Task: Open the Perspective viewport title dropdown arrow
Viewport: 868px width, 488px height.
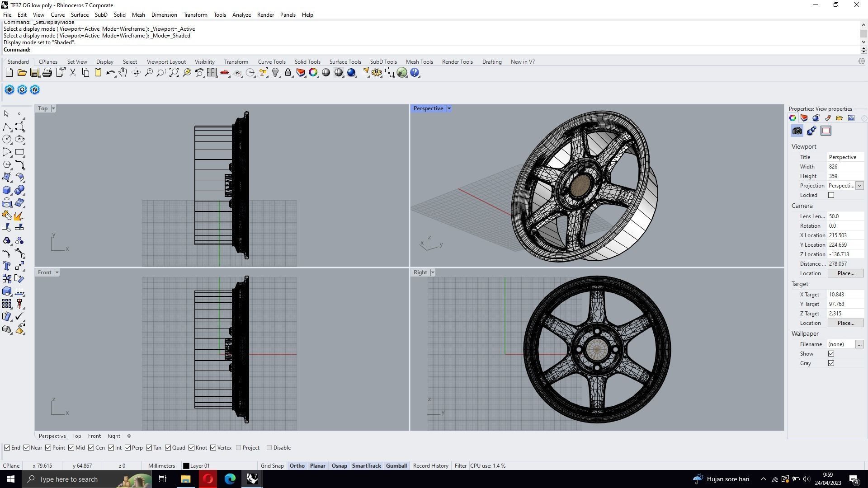Action: point(449,108)
